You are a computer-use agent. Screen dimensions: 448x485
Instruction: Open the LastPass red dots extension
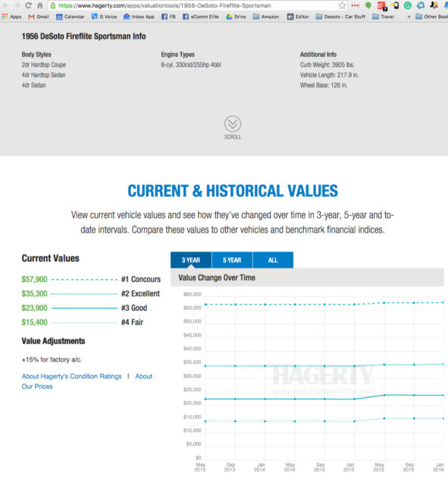(x=356, y=5)
